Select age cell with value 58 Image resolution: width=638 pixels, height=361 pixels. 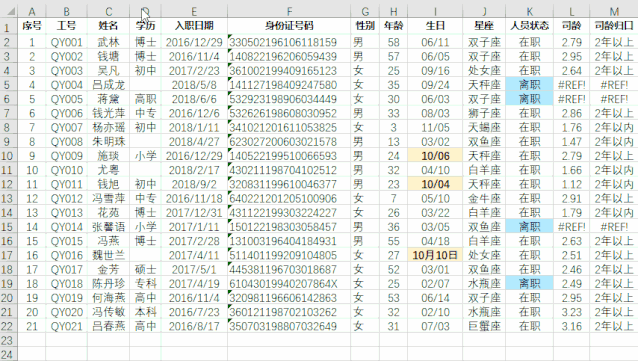393,42
